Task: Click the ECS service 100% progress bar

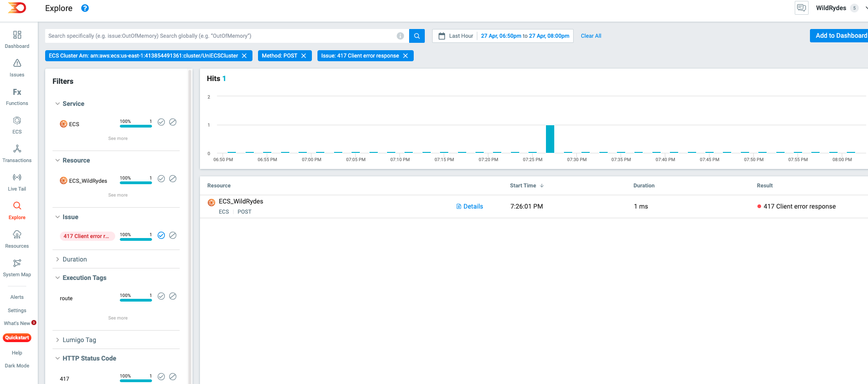Action: click(136, 126)
